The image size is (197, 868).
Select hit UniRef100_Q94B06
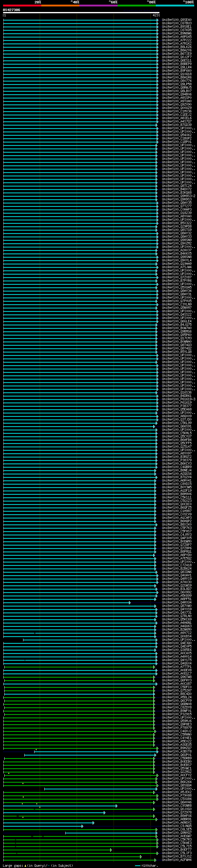point(177,94)
